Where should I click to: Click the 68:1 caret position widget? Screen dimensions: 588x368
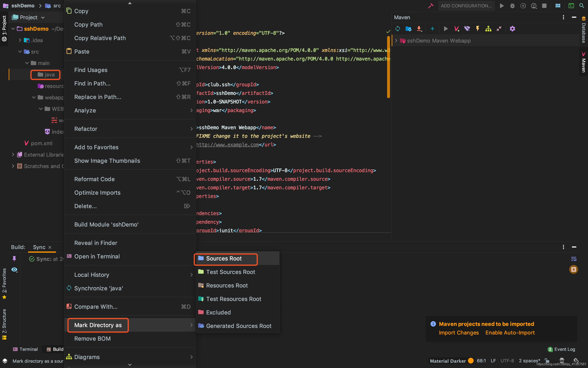pyautogui.click(x=481, y=361)
